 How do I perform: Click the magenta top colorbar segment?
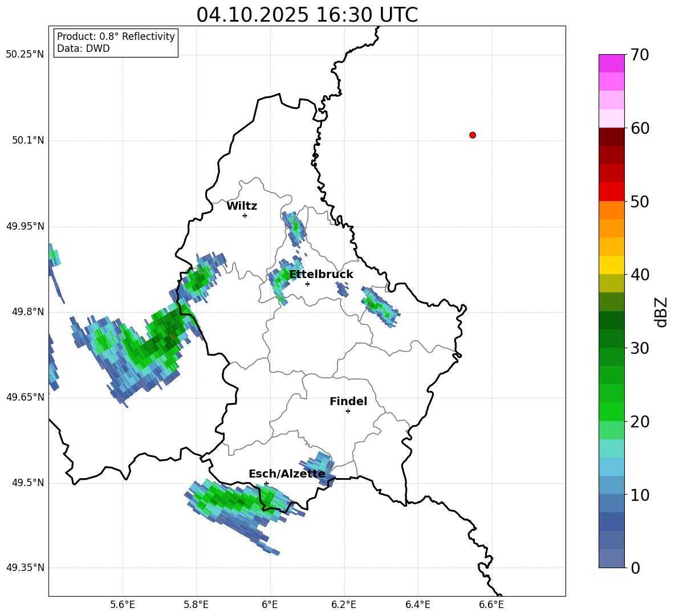pos(611,64)
